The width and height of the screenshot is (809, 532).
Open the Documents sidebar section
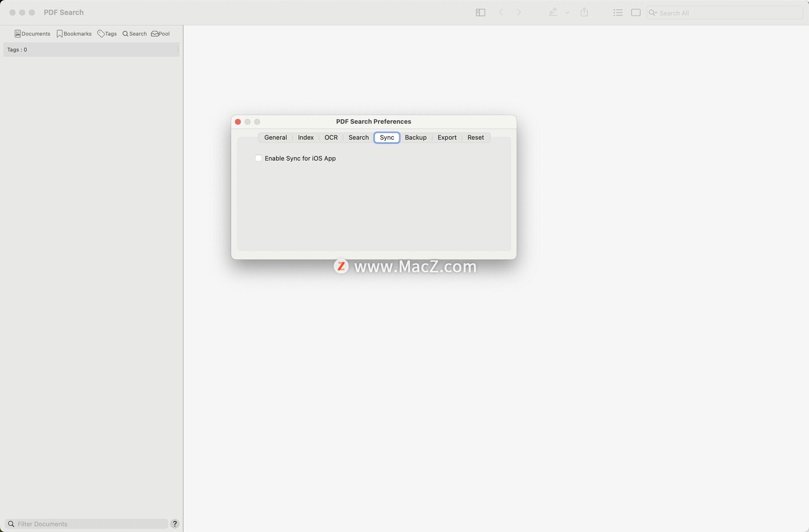(32, 34)
